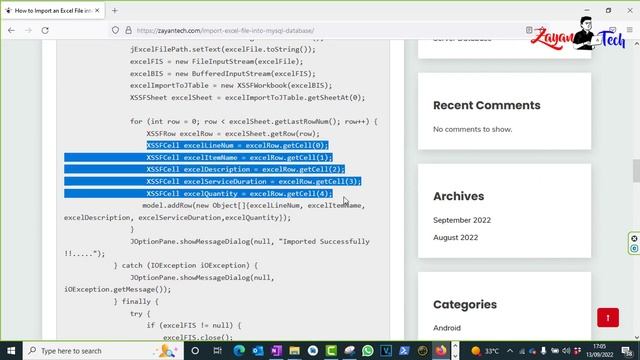640x360 pixels.
Task: Open OneNote from the taskbar
Action: [x=276, y=351]
